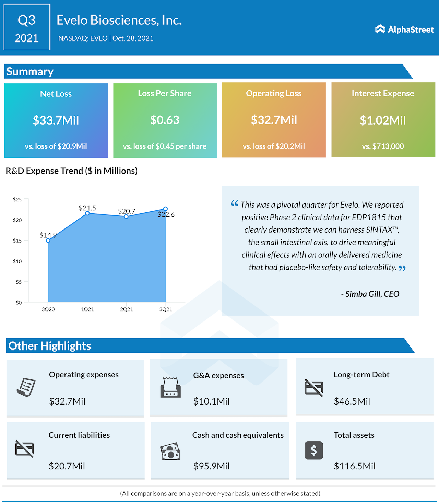Image resolution: width=439 pixels, height=504 pixels.
Task: Click the $46.5Mil value
Action: pyautogui.click(x=352, y=401)
